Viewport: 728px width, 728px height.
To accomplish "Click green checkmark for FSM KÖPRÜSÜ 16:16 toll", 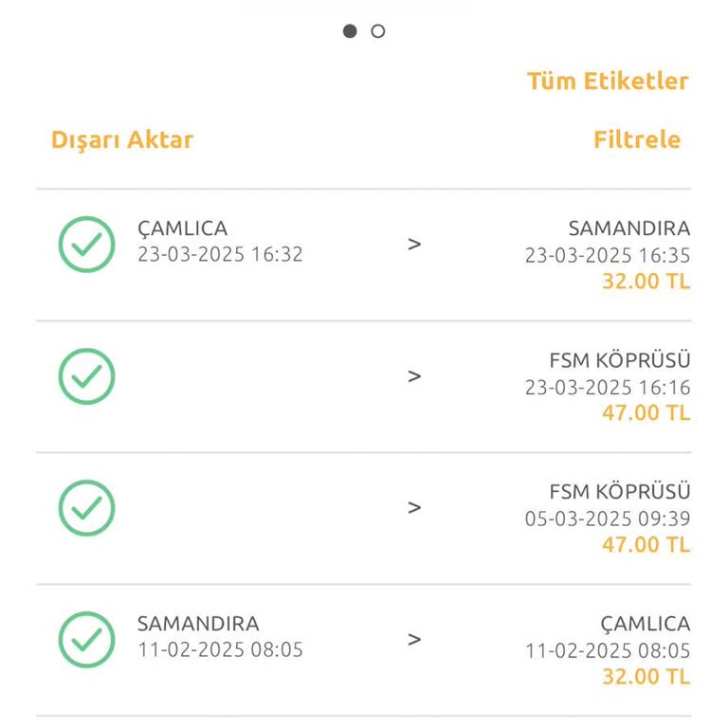I will click(86, 376).
